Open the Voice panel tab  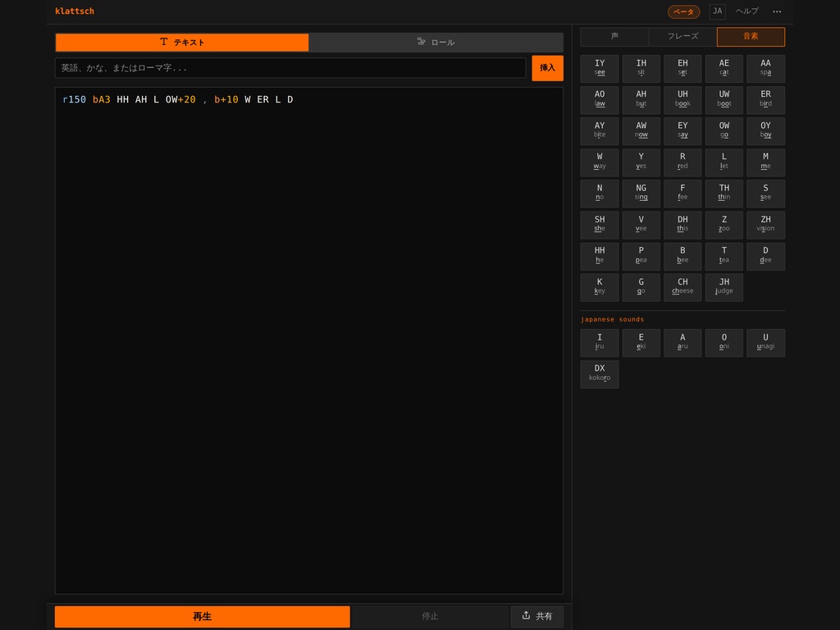tap(614, 36)
